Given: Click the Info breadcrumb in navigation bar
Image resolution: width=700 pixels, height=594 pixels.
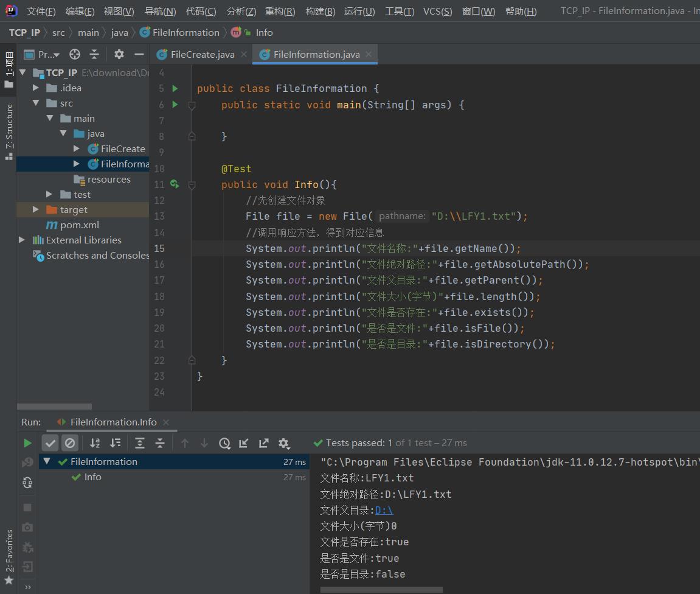Looking at the screenshot, I should click(x=264, y=32).
